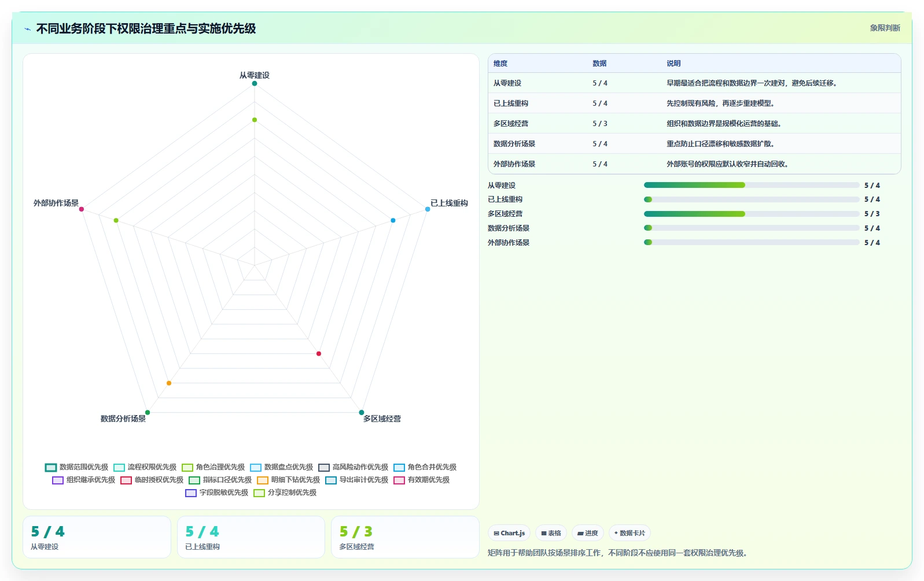Viewport: 924px width, 581px height.
Task: Toggle 流程权限优先级 legend series
Action: pyautogui.click(x=145, y=467)
